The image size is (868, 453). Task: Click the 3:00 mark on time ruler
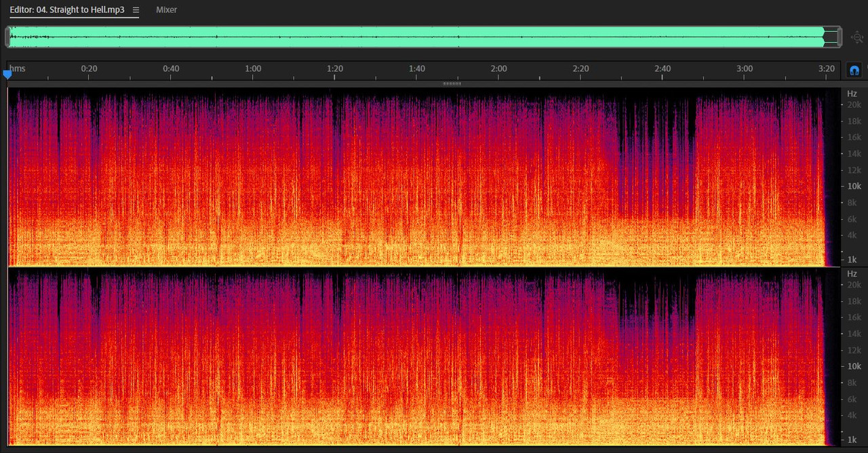[x=745, y=68]
